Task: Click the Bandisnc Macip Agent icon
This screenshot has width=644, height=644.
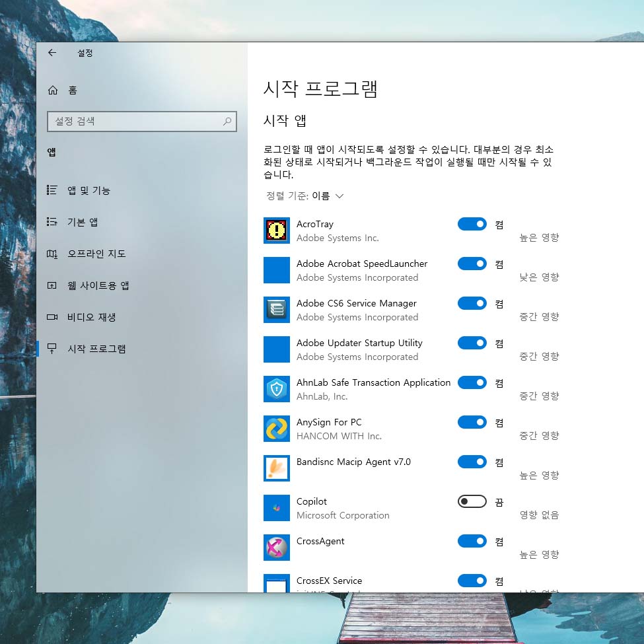Action: 276,468
